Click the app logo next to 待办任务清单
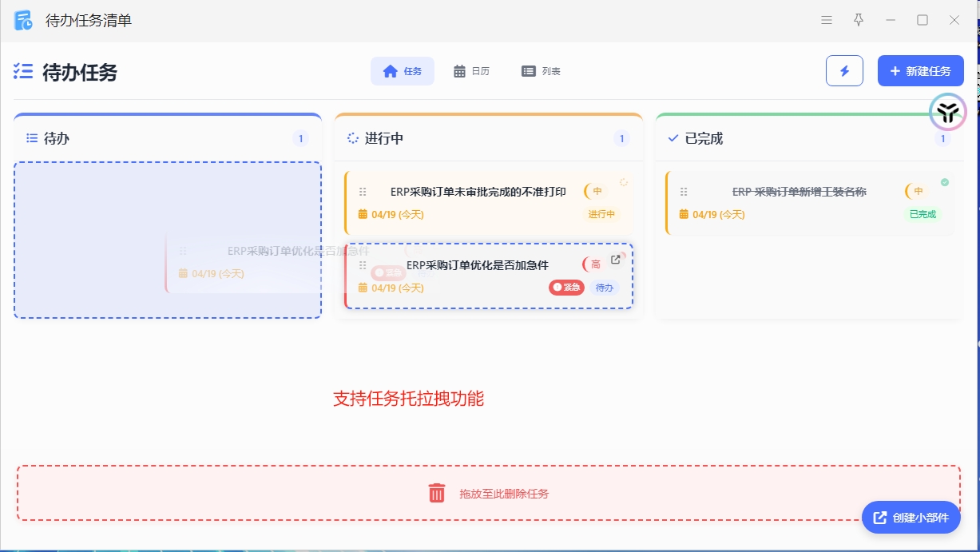The height and width of the screenshot is (552, 980). tap(23, 21)
